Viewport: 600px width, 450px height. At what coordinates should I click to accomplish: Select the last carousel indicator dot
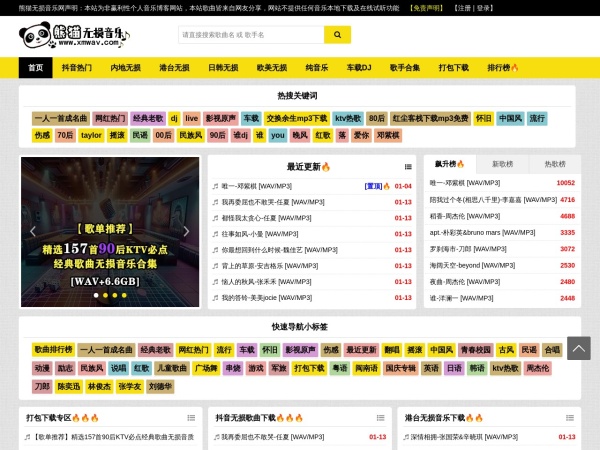124,295
